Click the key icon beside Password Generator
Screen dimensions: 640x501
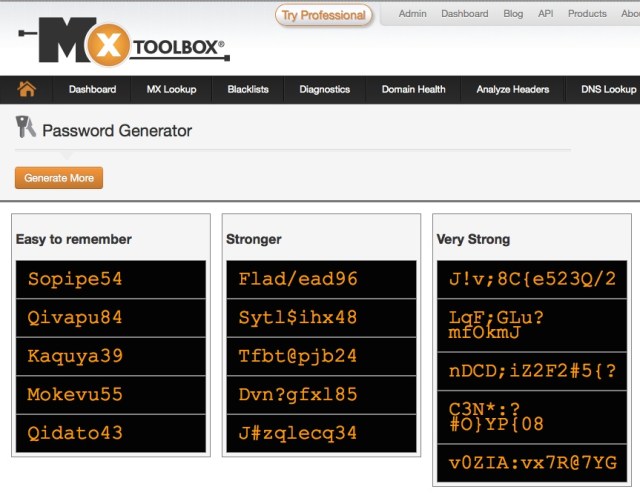tap(25, 128)
